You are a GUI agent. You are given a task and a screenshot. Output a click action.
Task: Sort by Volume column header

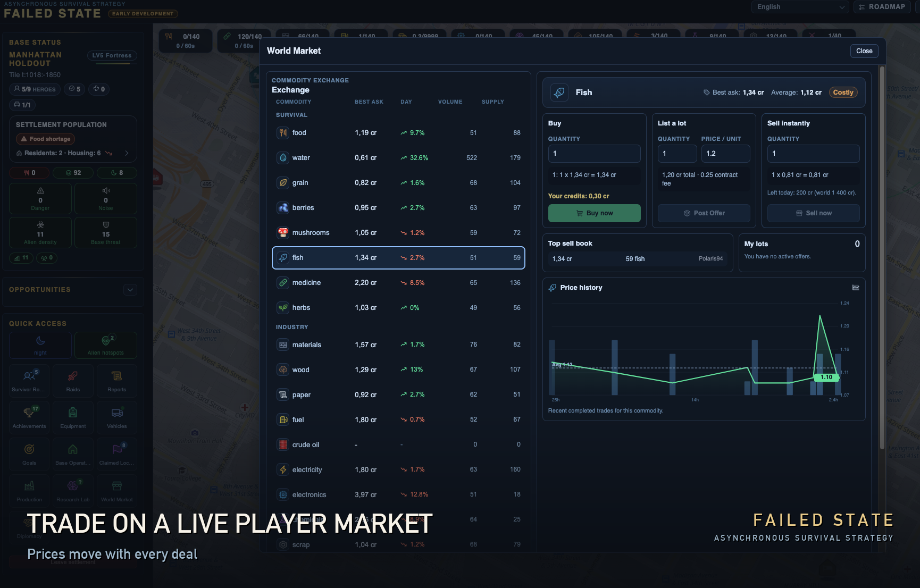click(450, 102)
